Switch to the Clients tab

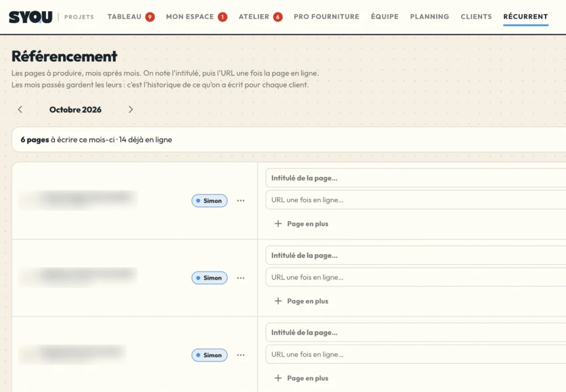[476, 17]
